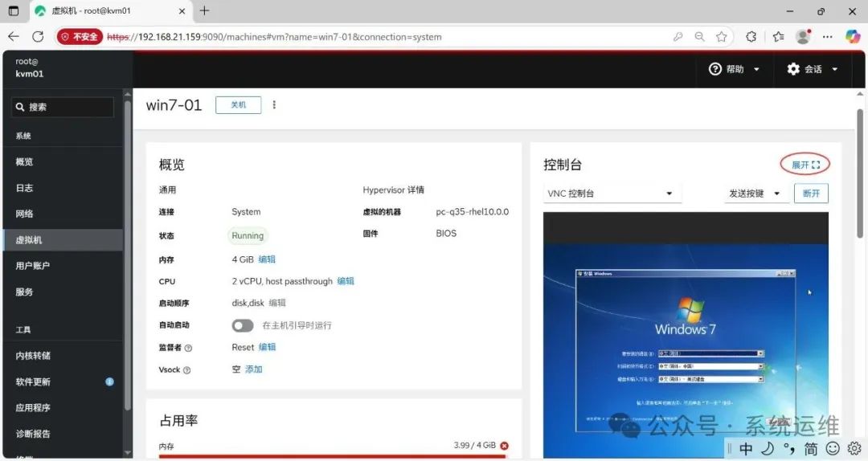
Task: Open the VNC 控制台 console type dropdown
Action: click(x=612, y=193)
